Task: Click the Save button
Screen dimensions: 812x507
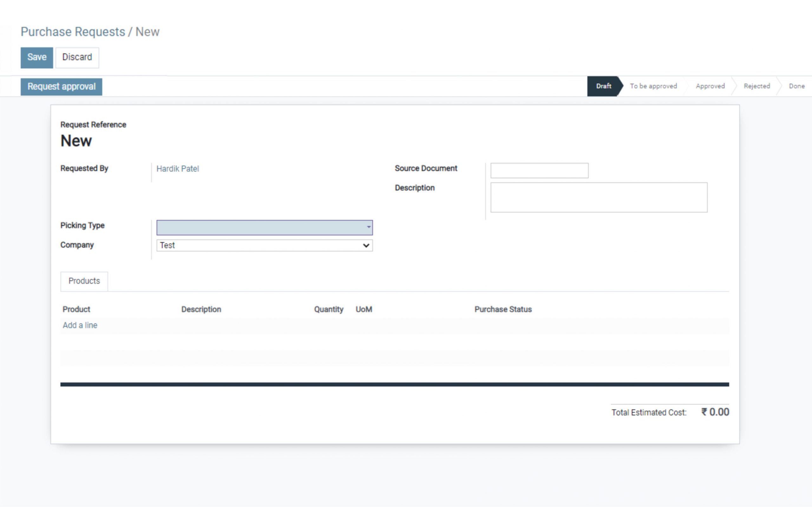Action: pos(36,57)
